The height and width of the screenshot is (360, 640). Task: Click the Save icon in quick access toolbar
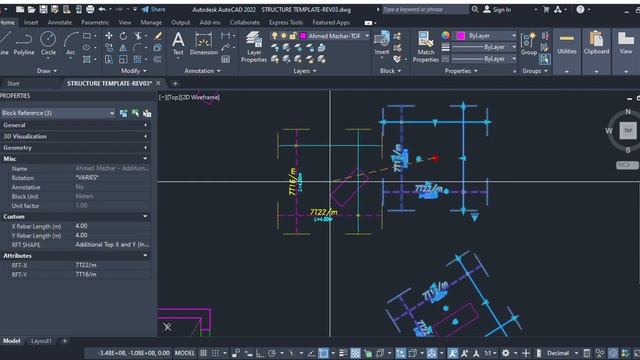[x=43, y=9]
